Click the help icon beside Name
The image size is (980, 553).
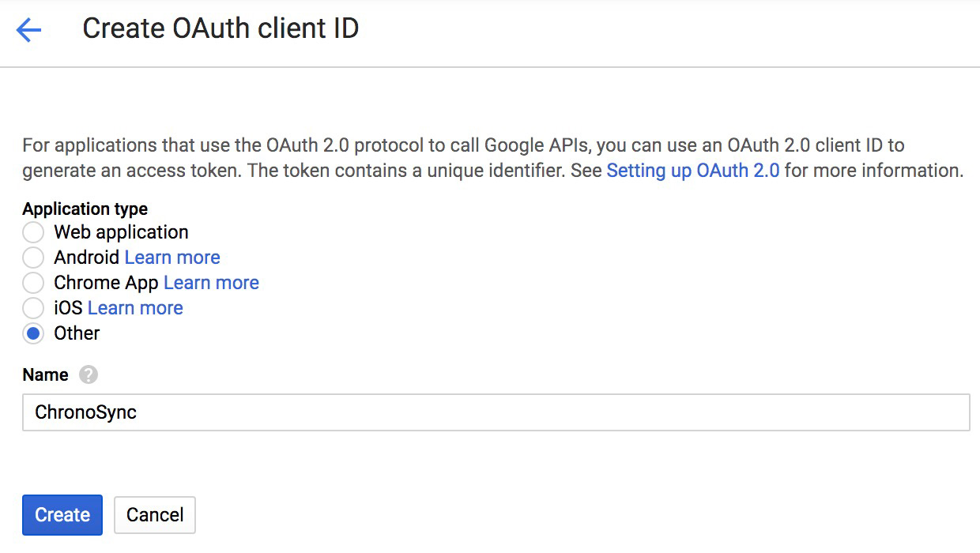(87, 374)
